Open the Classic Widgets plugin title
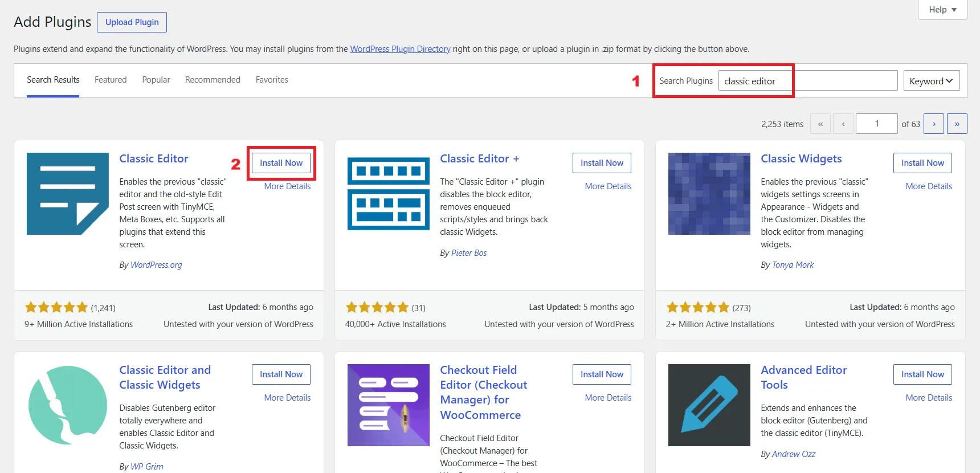This screenshot has width=980, height=473. (x=801, y=158)
